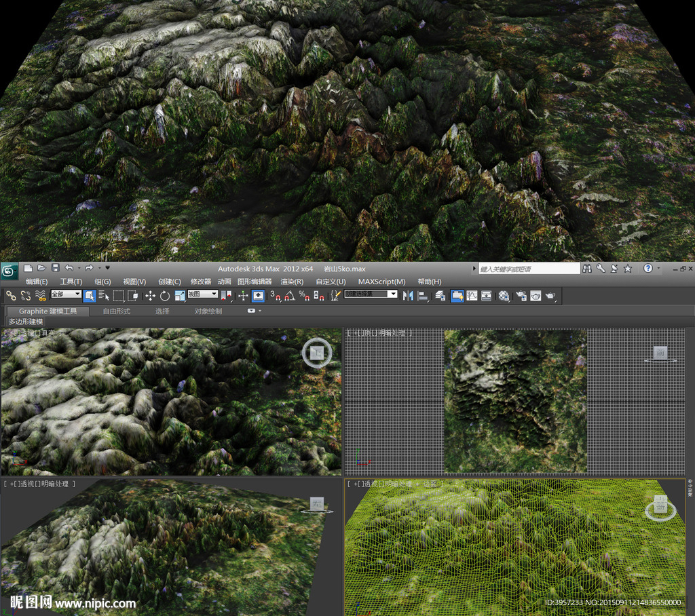Screen dimensions: 695x616
Task: Open the Material Editor icon
Action: (x=504, y=296)
